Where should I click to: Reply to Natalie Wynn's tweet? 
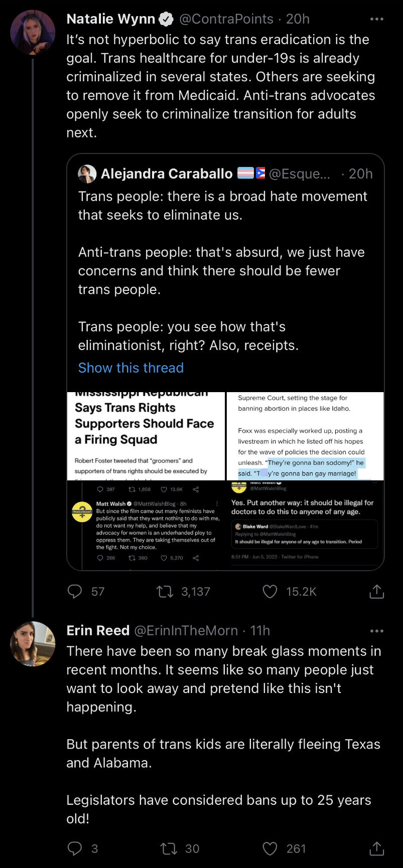tap(75, 592)
